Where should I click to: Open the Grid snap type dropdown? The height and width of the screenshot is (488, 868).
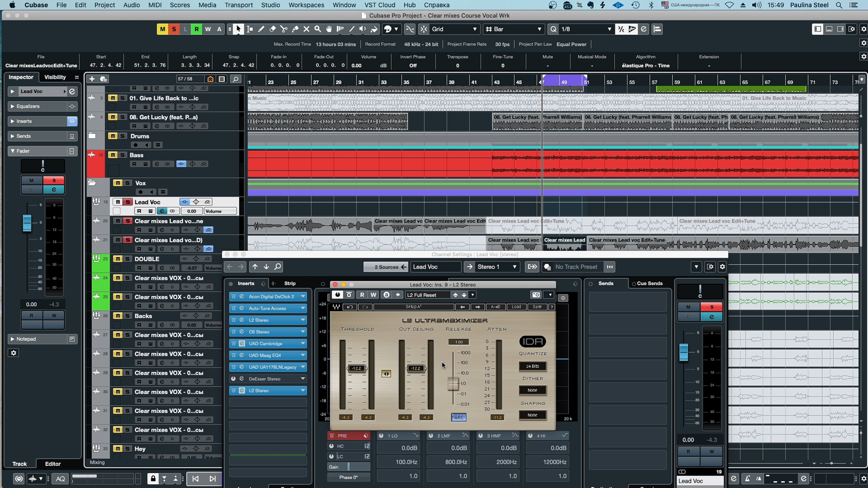click(455, 29)
